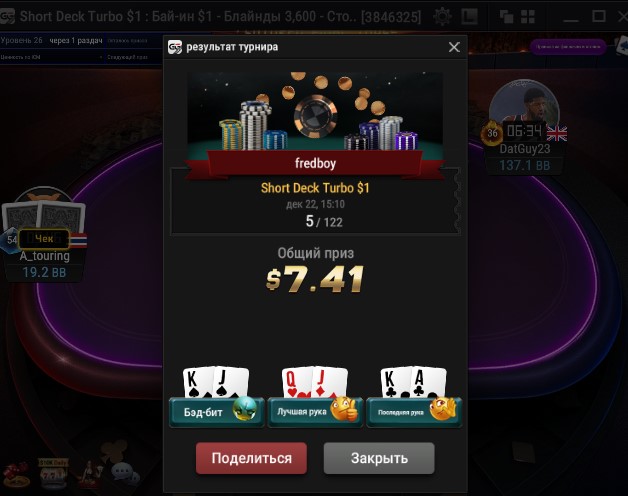The image size is (628, 496).
Task: Click the Поделиться share button
Action: tap(251, 458)
